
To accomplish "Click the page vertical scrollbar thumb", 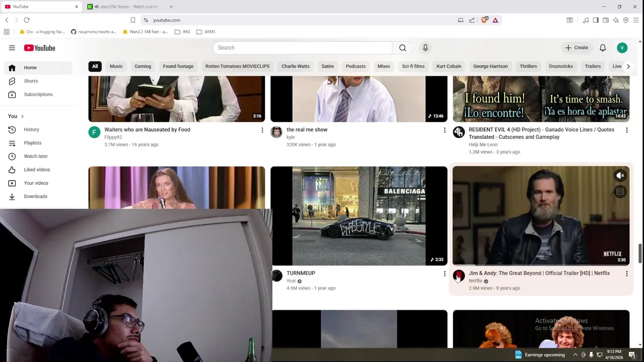I will pyautogui.click(x=640, y=253).
